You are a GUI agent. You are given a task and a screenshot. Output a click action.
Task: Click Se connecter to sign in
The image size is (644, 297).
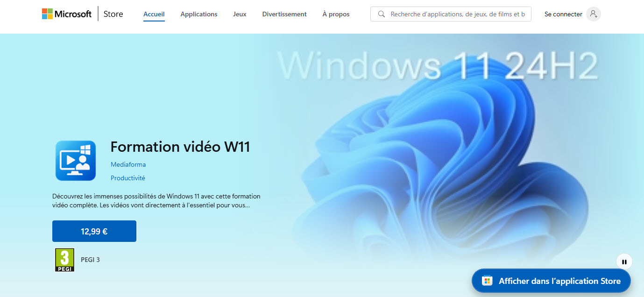pos(563,14)
